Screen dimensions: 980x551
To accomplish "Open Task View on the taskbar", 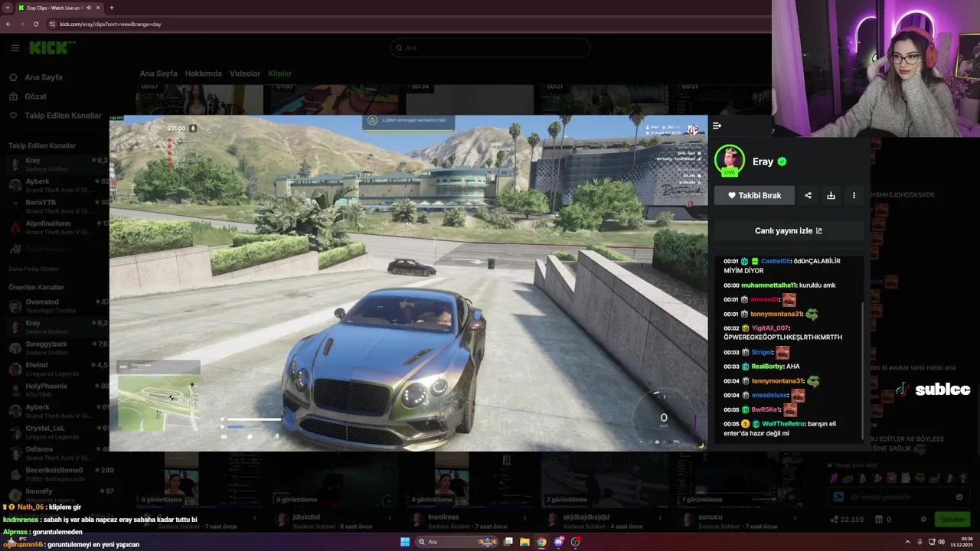I will click(508, 542).
